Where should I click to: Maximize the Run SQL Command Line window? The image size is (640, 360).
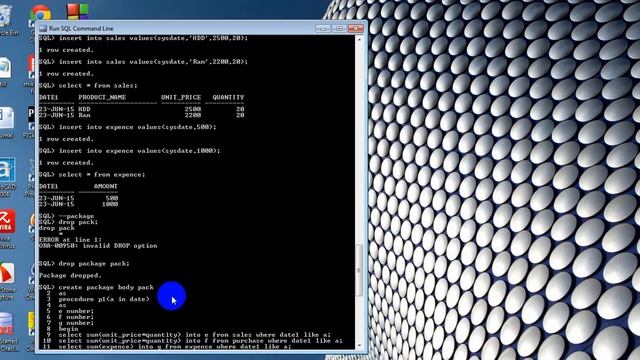[339, 28]
